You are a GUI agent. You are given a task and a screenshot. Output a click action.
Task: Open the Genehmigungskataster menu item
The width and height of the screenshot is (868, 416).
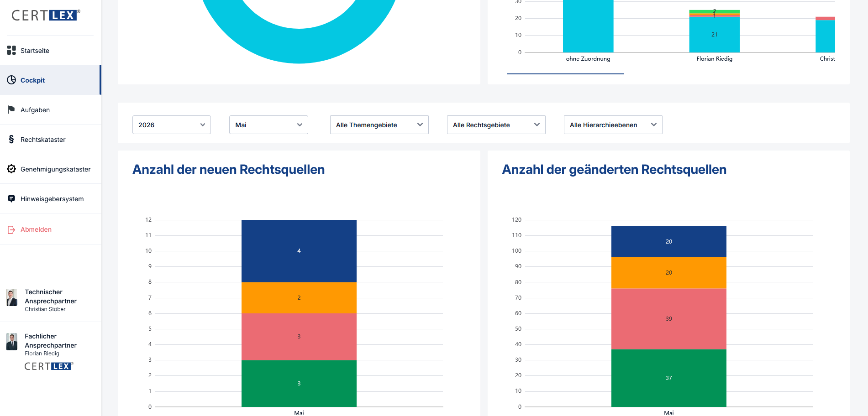(51, 169)
